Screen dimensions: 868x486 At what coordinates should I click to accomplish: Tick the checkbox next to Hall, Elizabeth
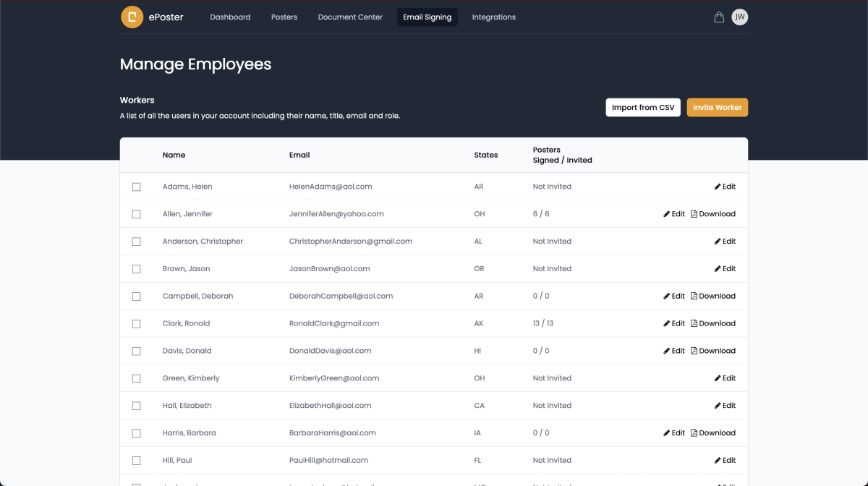[x=137, y=406]
